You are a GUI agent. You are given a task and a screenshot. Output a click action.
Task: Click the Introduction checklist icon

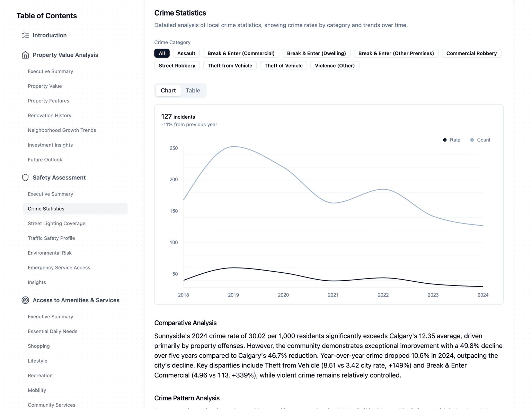[x=25, y=35]
